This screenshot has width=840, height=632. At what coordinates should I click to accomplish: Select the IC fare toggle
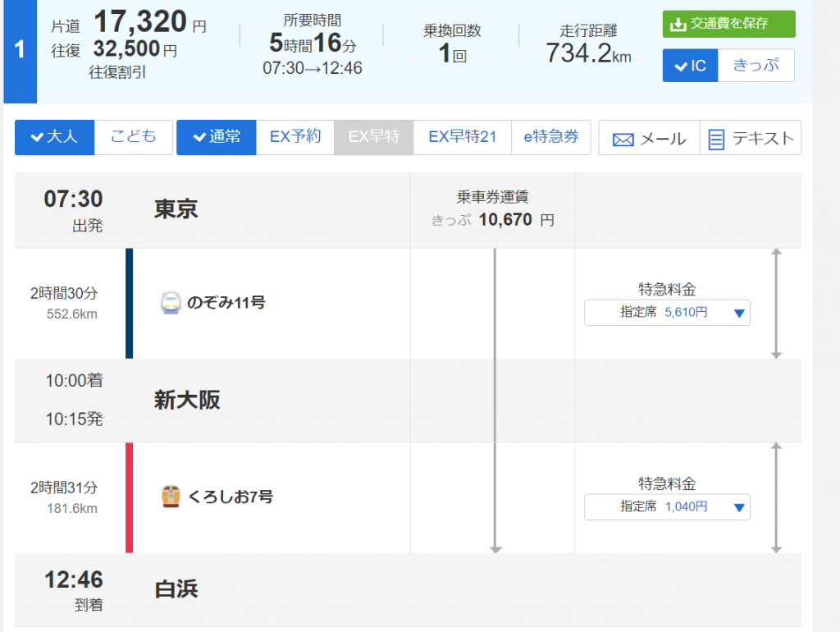(690, 66)
